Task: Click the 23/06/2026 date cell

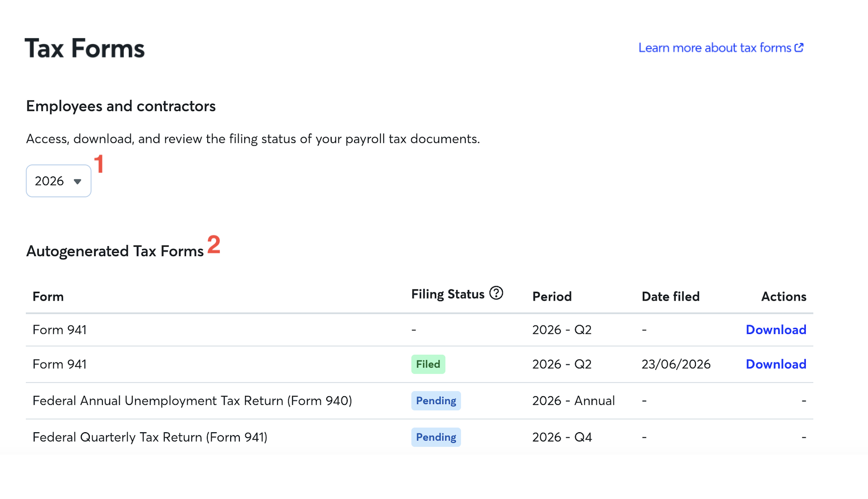Action: click(676, 365)
